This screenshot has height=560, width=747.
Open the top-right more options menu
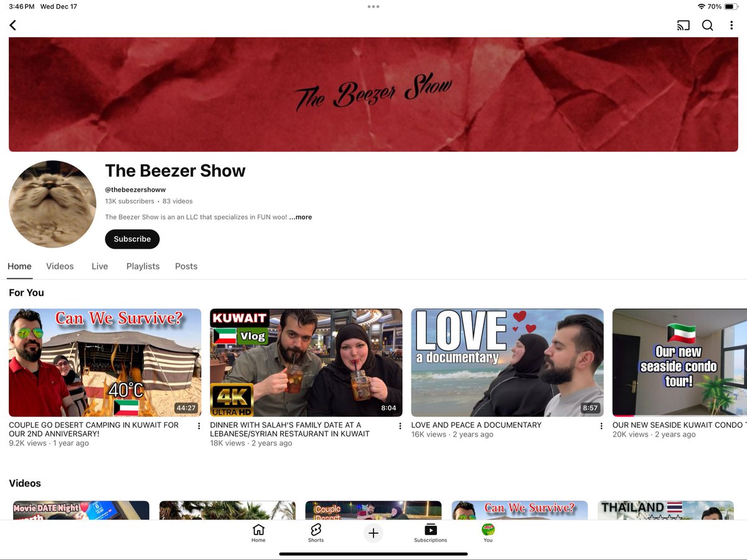[x=731, y=26]
